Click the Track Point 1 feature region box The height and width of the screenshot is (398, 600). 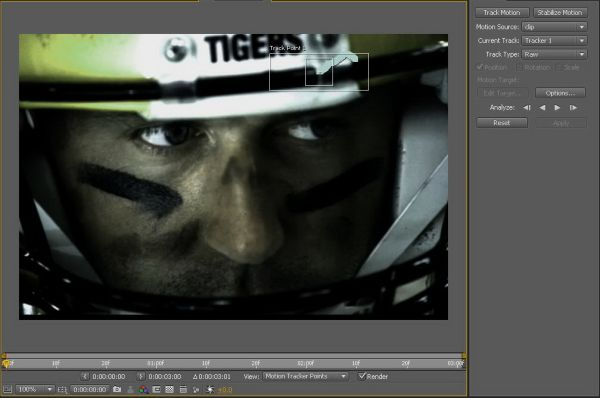click(x=319, y=72)
